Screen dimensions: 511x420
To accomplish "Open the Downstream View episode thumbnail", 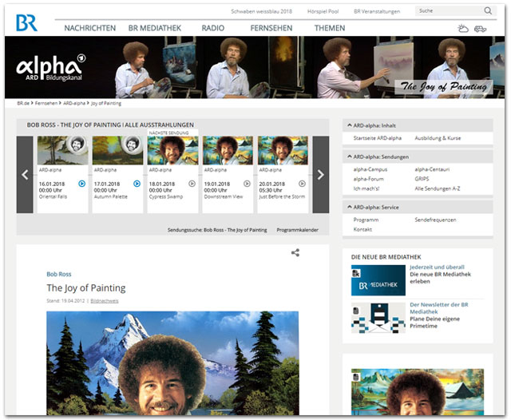I will (x=228, y=150).
